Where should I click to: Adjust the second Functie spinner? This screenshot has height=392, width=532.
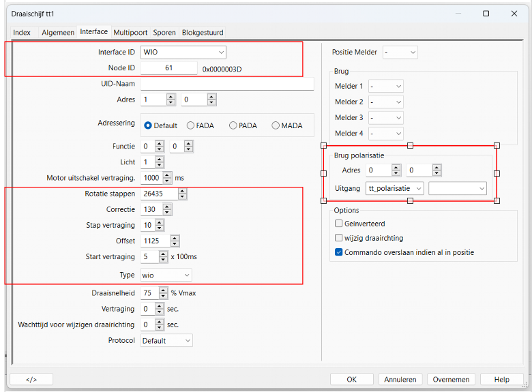pyautogui.click(x=188, y=147)
